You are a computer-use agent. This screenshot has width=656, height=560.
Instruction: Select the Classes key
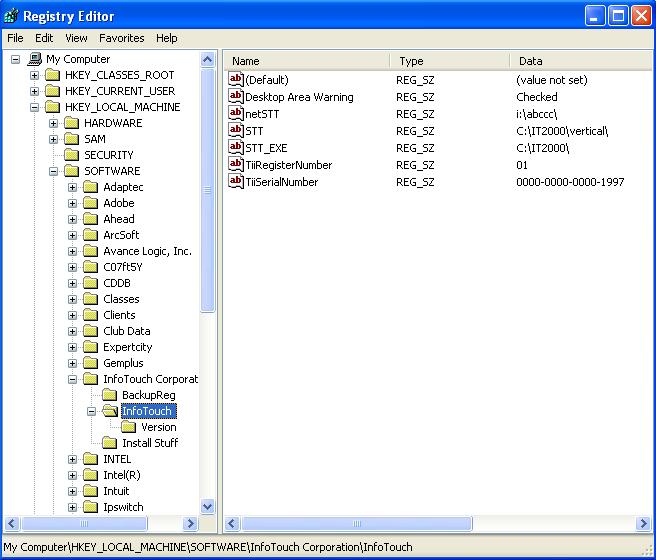121,299
